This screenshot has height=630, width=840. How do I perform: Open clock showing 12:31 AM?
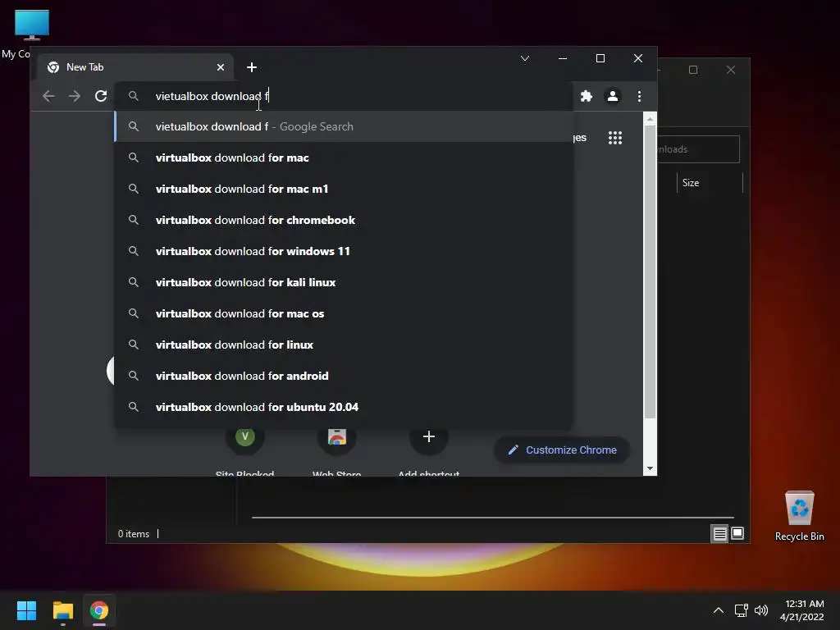point(802,610)
